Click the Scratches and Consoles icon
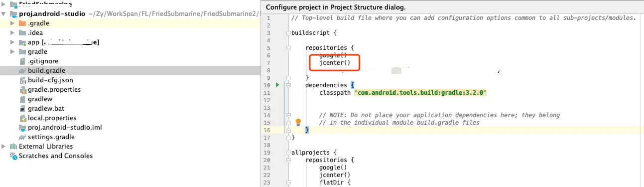This screenshot has height=187, width=644. (x=13, y=156)
